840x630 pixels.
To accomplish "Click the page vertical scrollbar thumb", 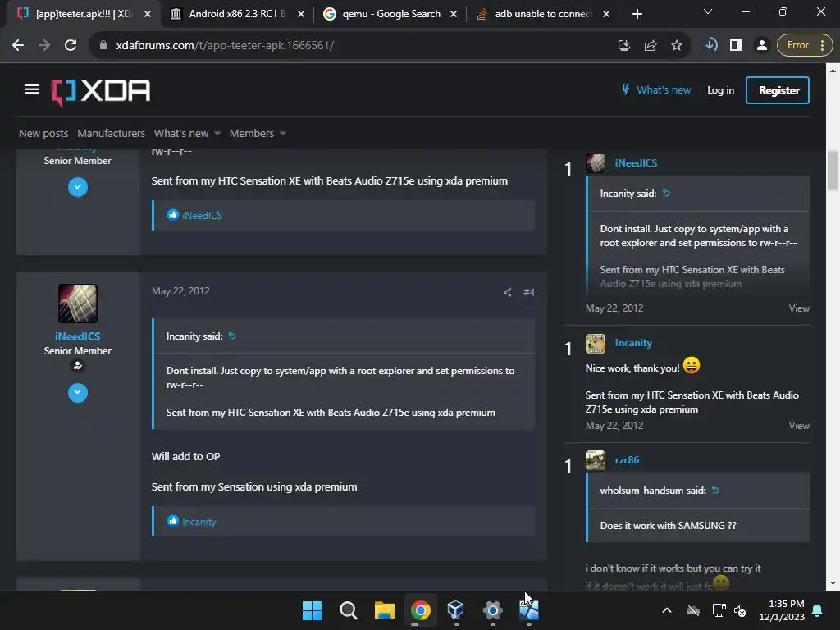I will [833, 171].
